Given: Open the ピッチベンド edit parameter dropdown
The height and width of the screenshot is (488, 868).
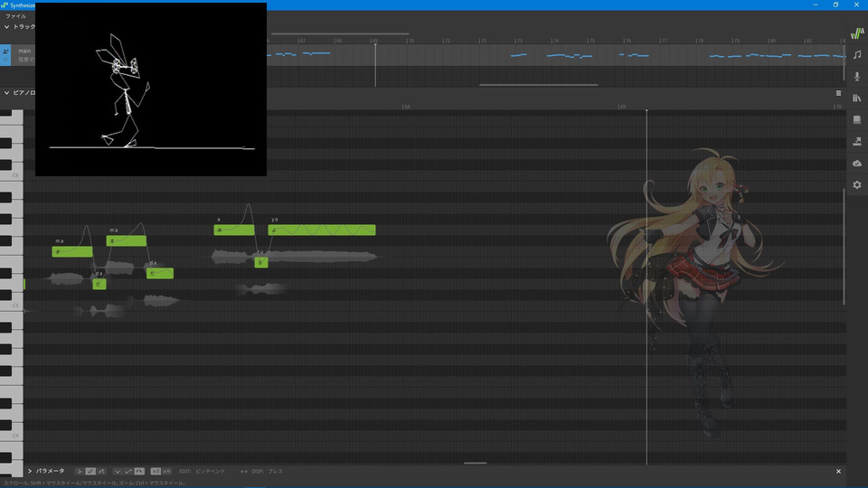Looking at the screenshot, I should (x=211, y=472).
